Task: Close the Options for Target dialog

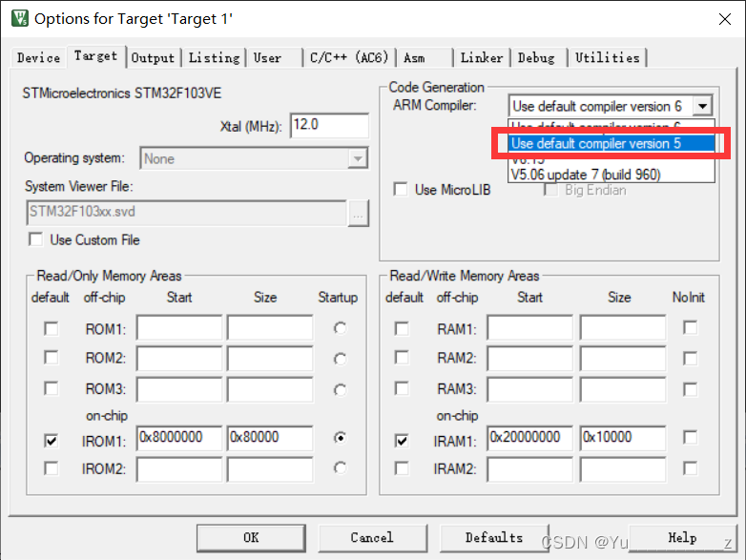Action: 725,19
